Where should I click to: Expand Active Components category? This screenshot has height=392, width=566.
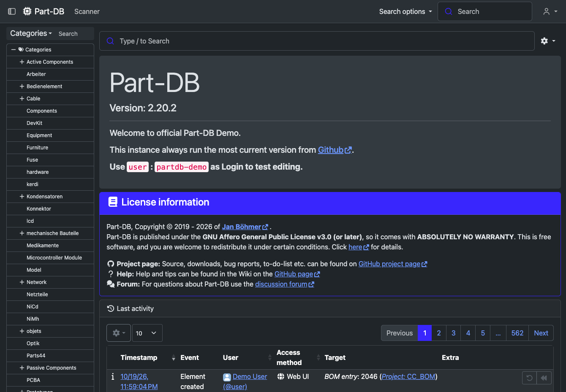[22, 62]
